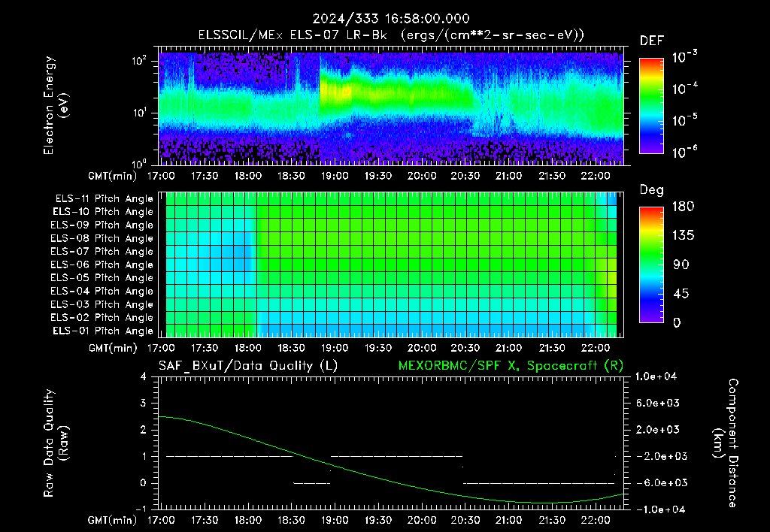Image resolution: width=770 pixels, height=532 pixels.
Task: Click the bright yellow spectrogram region near 19:00
Action: [336, 91]
